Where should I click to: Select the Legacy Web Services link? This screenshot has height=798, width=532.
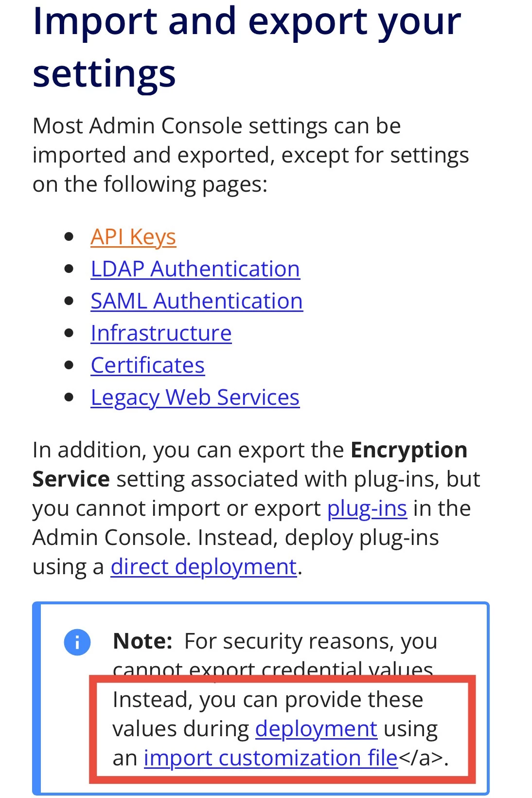click(x=195, y=398)
